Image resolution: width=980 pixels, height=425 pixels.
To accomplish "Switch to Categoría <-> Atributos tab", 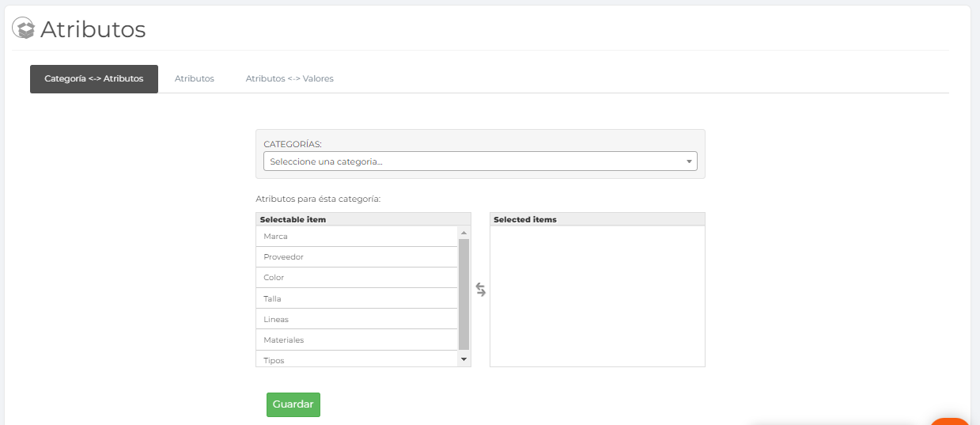I will pos(94,79).
